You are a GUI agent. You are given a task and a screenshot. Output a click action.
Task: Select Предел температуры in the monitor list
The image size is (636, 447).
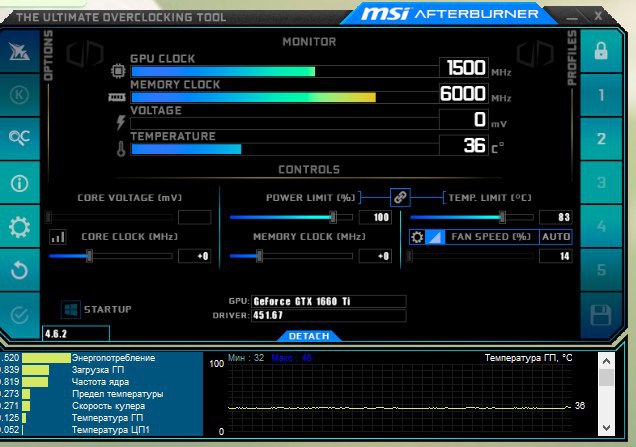118,394
